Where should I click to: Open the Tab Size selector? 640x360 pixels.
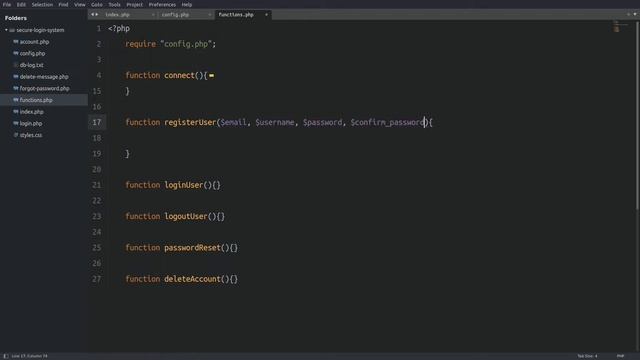587,356
